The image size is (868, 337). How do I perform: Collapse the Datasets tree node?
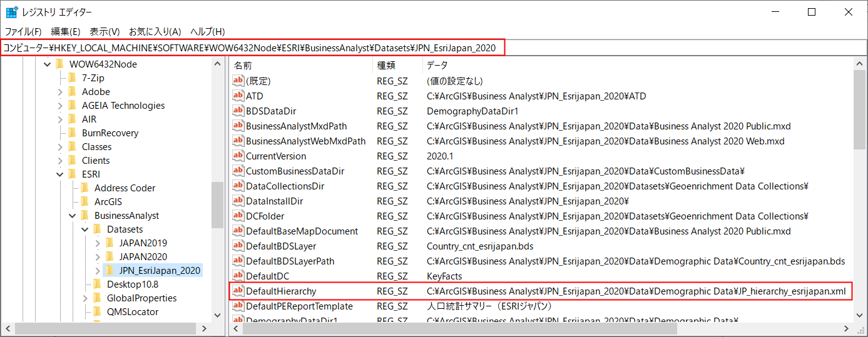[85, 229]
